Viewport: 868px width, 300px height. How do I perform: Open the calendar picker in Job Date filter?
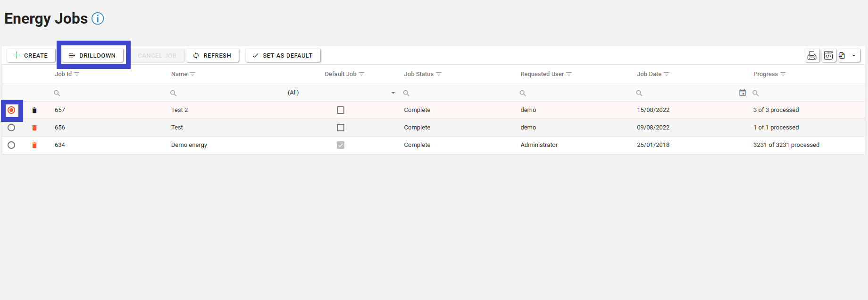tap(743, 93)
